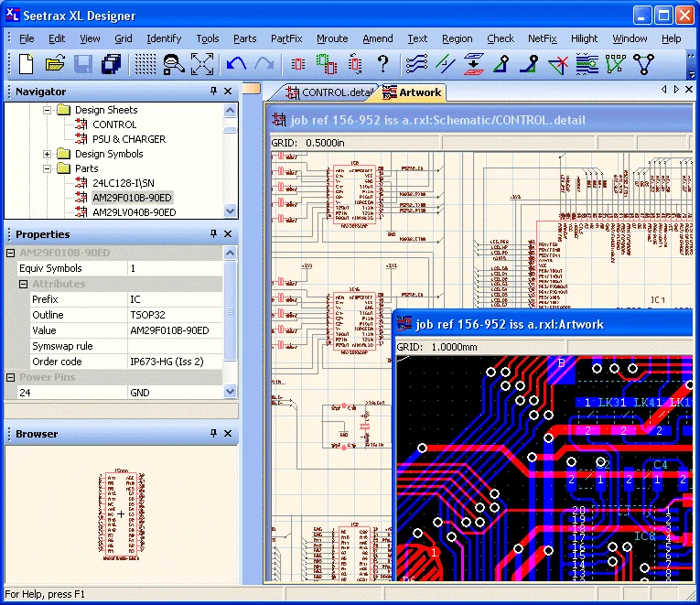This screenshot has width=700, height=605.
Task: Click the green and red components icon
Action: [x=327, y=64]
